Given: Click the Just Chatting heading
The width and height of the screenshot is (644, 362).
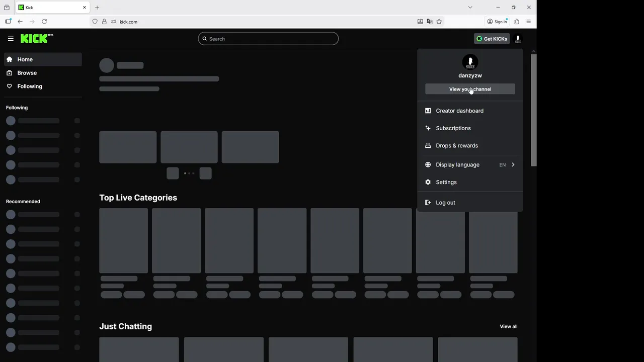Looking at the screenshot, I should pos(125,326).
